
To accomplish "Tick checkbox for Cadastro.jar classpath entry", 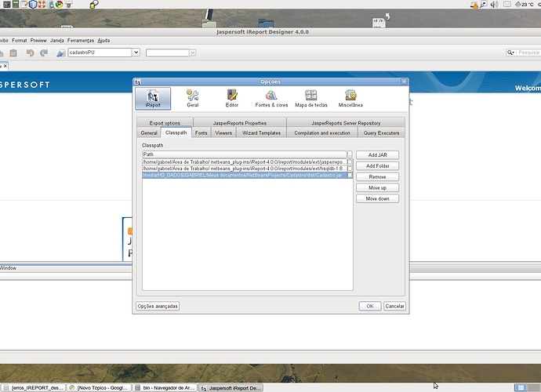I will click(350, 176).
